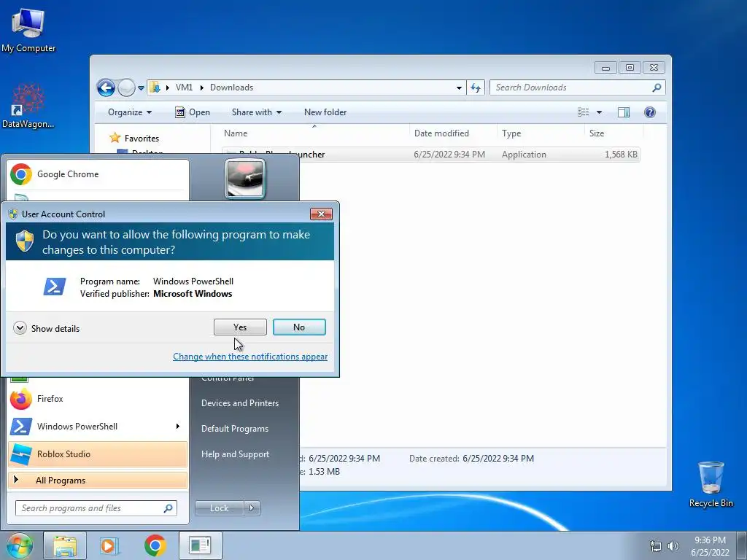Viewport: 747px width, 560px height.
Task: Click the Firefox icon in Start menu
Action: click(21, 399)
